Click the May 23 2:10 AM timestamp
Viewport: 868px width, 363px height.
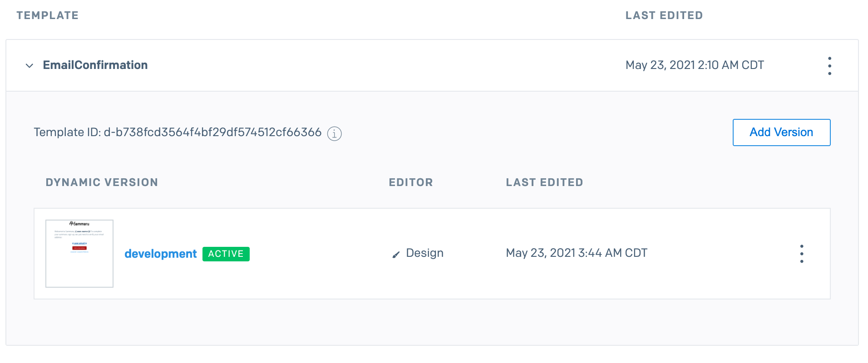[x=695, y=65]
